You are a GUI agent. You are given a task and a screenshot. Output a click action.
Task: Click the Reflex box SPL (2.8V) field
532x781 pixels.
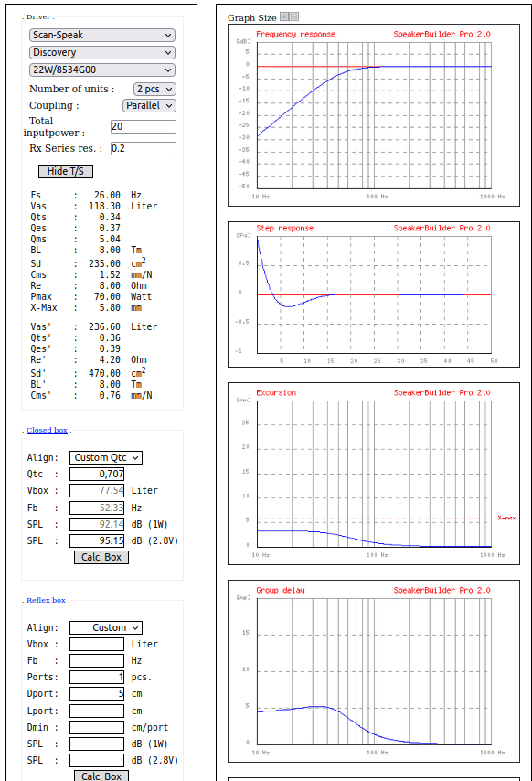[97, 760]
